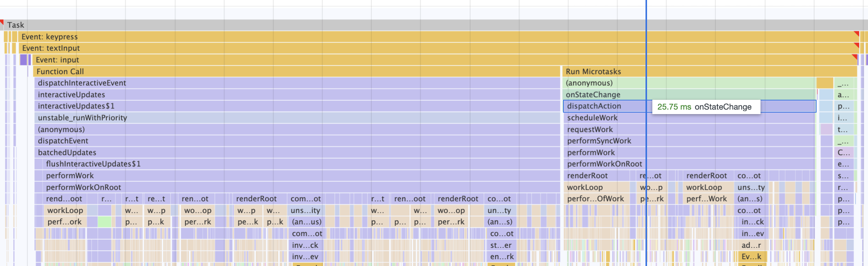868x266 pixels.
Task: Click the interactiveUpdates call frame
Action: click(297, 94)
